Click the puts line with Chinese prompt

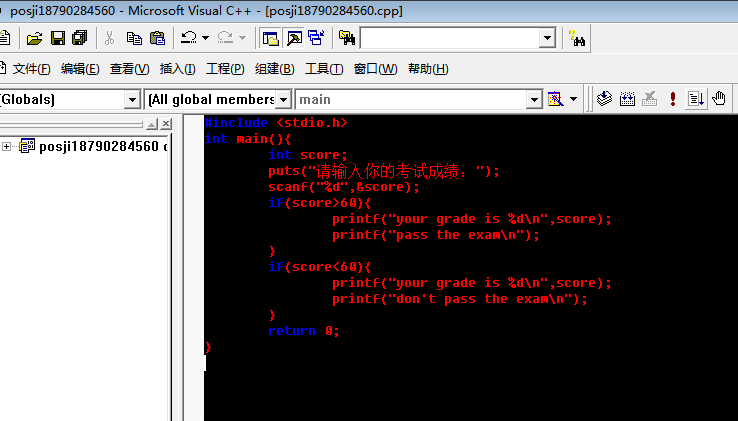[x=384, y=171]
